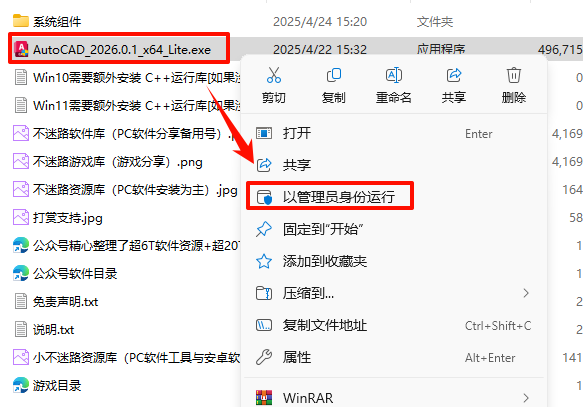The height and width of the screenshot is (407, 583).
Task: Click the Cut scissors icon
Action: (274, 75)
